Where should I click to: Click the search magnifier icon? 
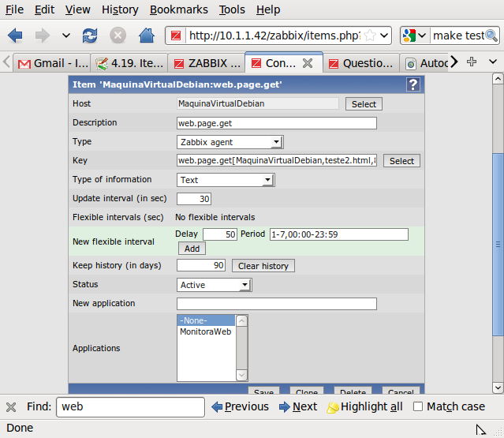[492, 36]
